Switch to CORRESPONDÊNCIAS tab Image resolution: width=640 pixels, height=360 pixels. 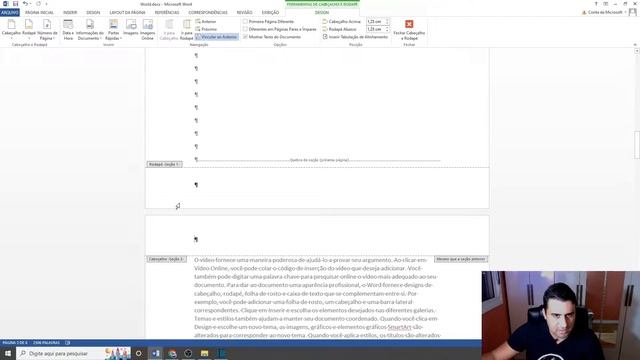(x=208, y=13)
